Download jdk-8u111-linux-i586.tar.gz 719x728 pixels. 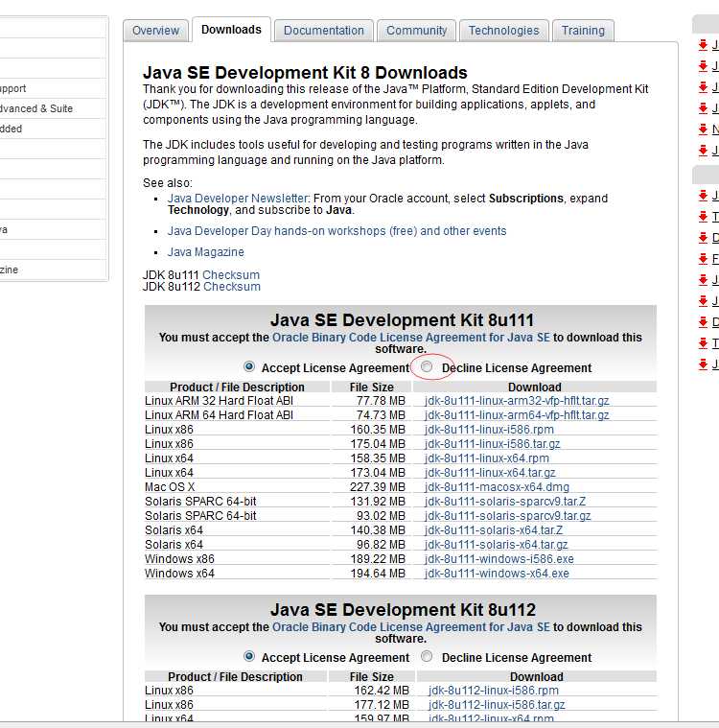[492, 444]
